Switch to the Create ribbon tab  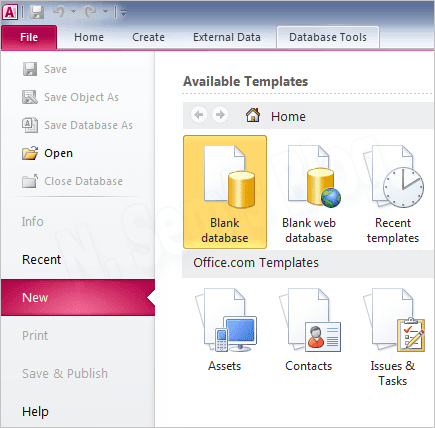click(148, 37)
